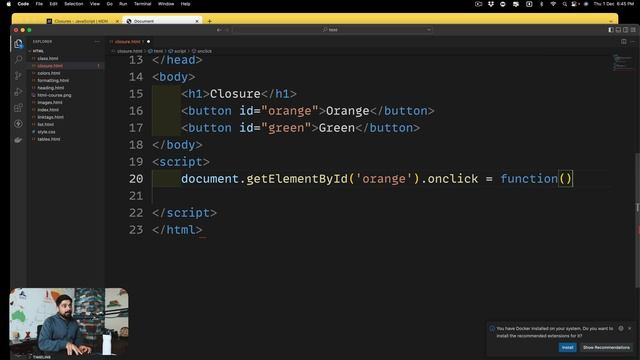Screen dimensions: 640x360
Task: Open the Thunder Client lightning icon
Action: [18, 124]
